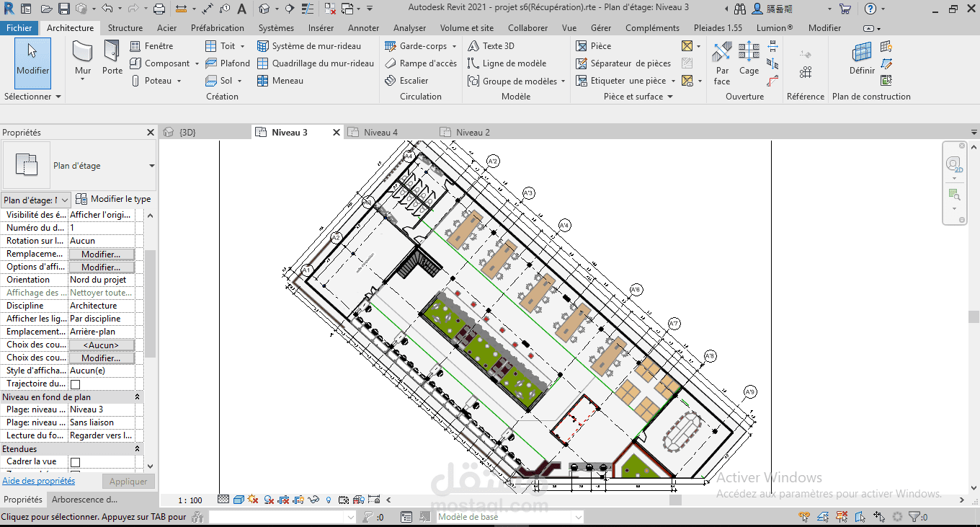Screen dimensions: 980x527
Task: Select Quadrillage du mur-rideau
Action: click(x=316, y=63)
